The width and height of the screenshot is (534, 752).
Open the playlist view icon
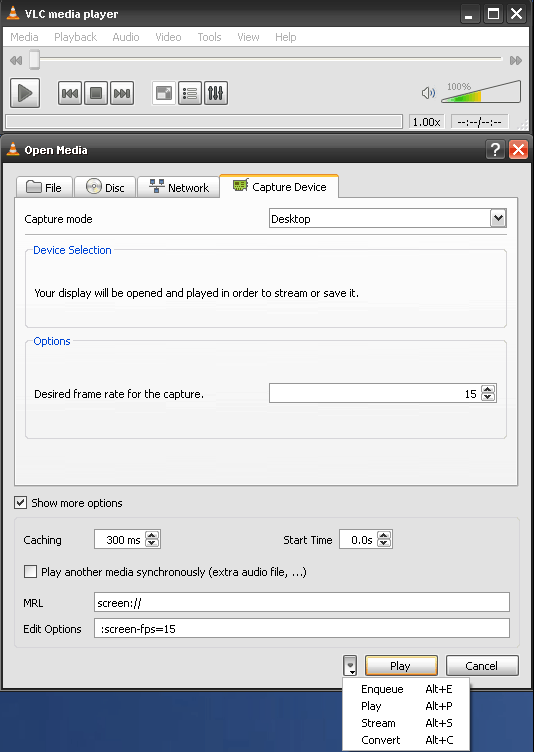190,93
